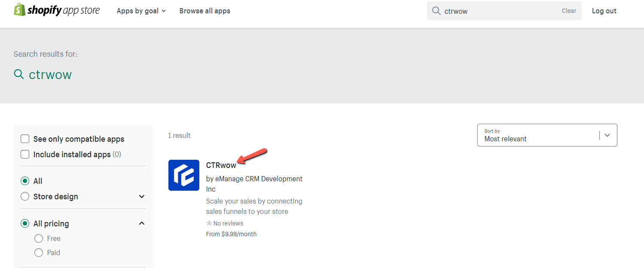Choose the Free pricing option
The height and width of the screenshot is (268, 644).
[39, 238]
